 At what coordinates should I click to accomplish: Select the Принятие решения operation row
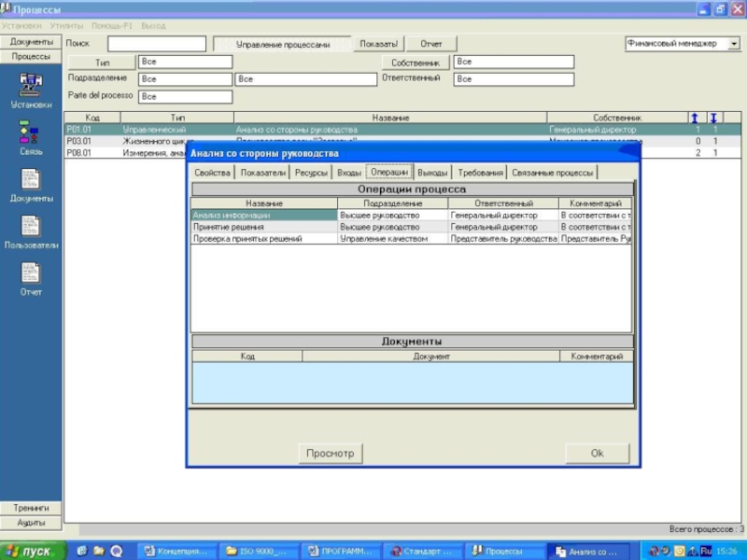point(262,227)
